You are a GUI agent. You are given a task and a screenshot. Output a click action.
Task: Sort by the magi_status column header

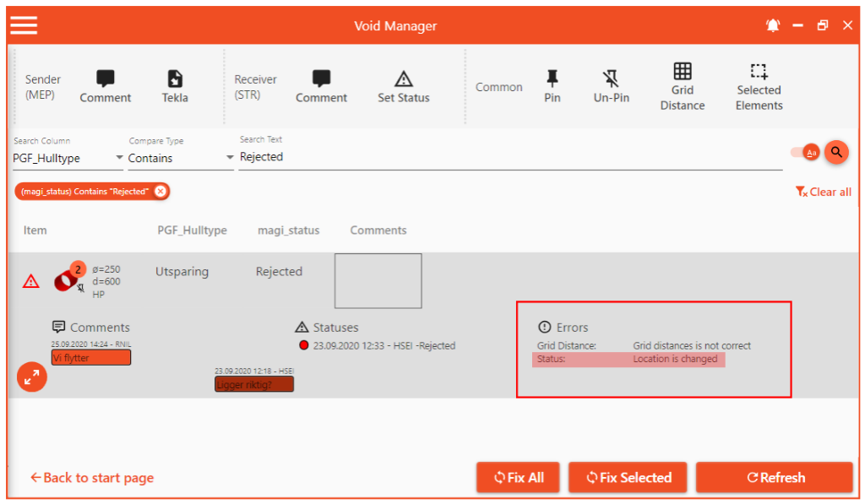pos(288,230)
